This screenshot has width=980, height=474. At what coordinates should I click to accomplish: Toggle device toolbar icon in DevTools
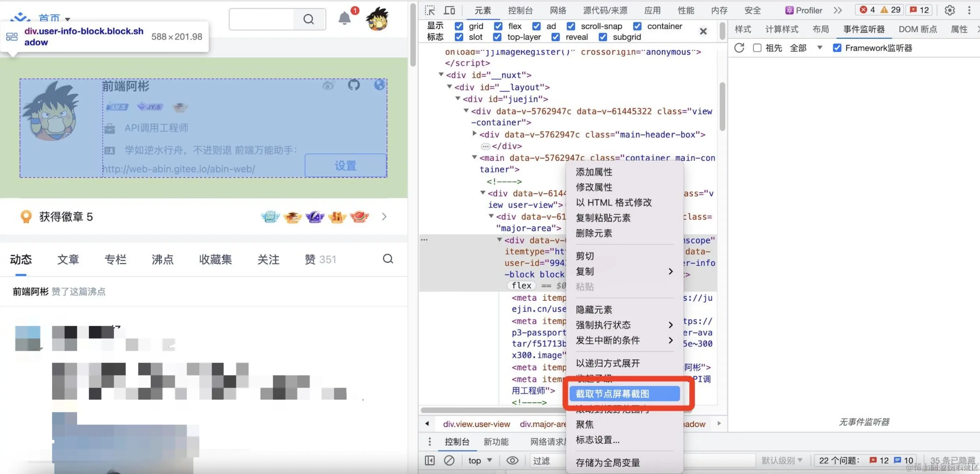[x=449, y=10]
